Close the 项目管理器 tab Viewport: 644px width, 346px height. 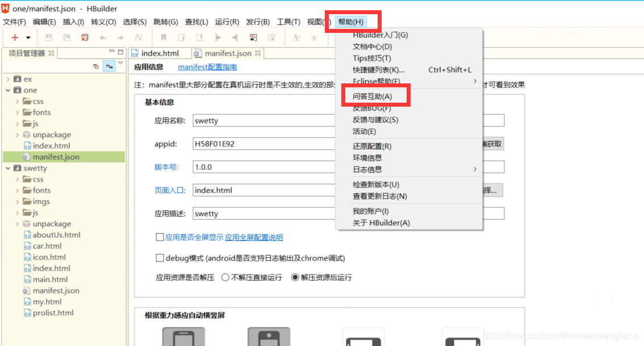click(51, 53)
